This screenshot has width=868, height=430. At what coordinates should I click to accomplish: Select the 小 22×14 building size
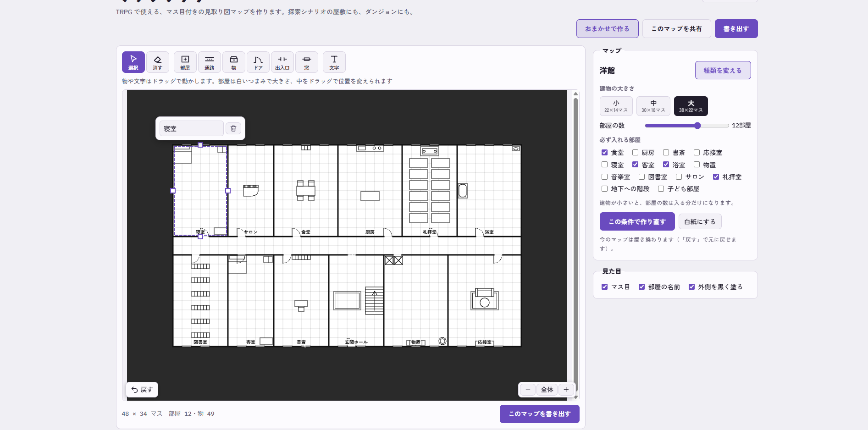tap(616, 106)
